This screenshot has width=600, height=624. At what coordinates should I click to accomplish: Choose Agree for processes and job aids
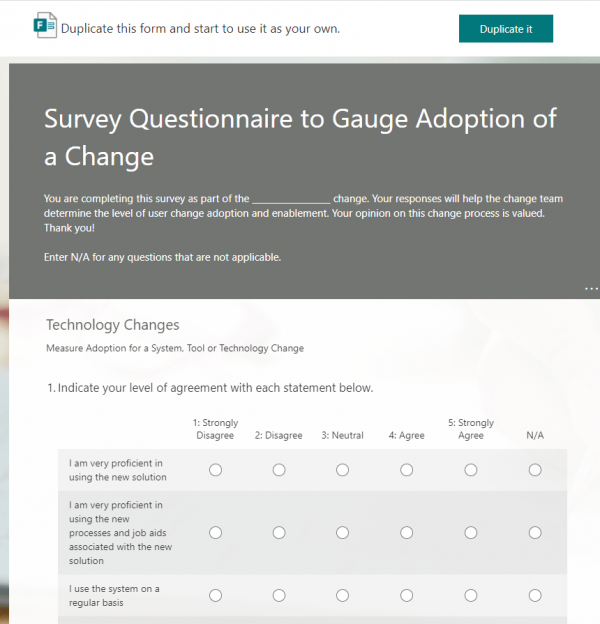click(x=406, y=533)
